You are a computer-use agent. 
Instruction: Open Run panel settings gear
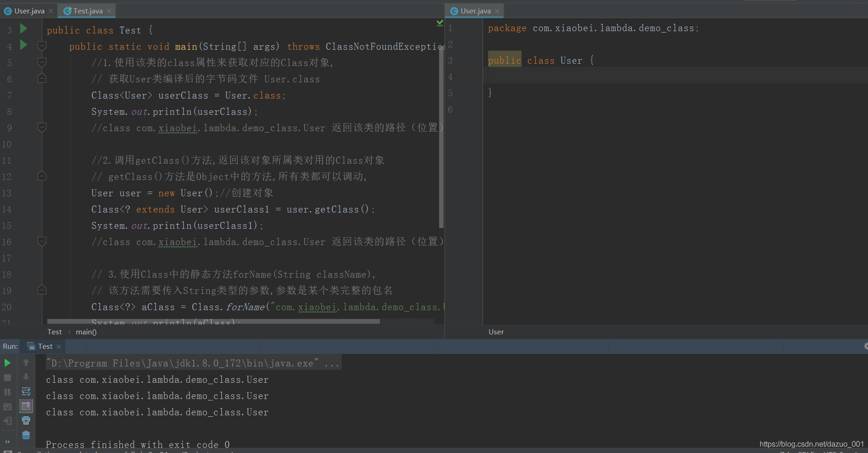coord(865,346)
